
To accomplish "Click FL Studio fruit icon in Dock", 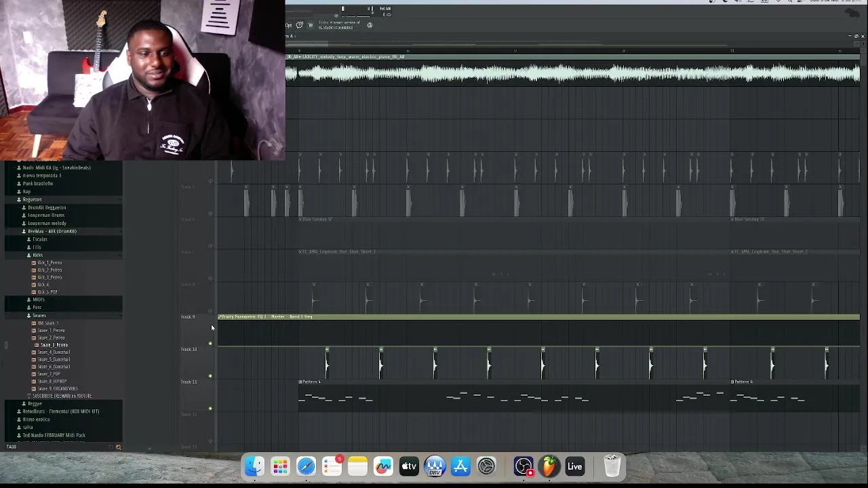I will pos(549,466).
